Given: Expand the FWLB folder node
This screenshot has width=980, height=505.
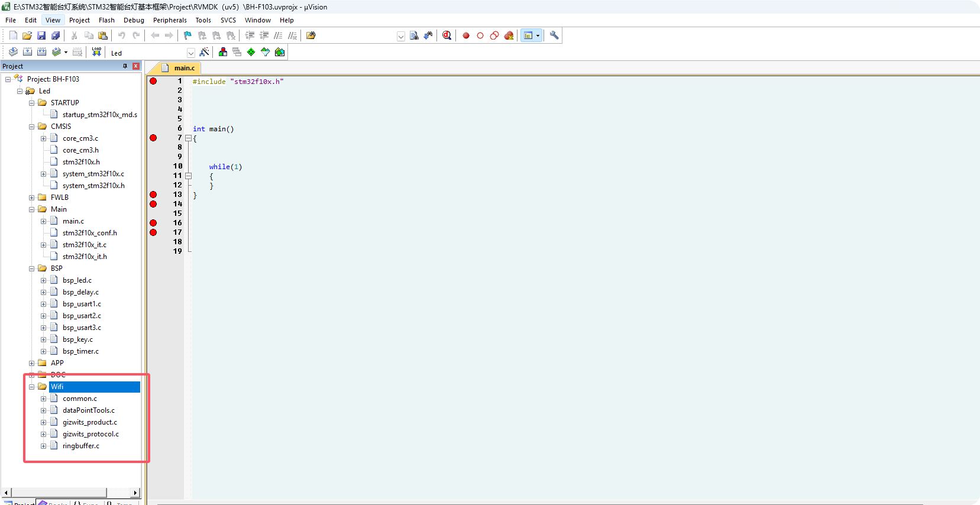Looking at the screenshot, I should [32, 198].
